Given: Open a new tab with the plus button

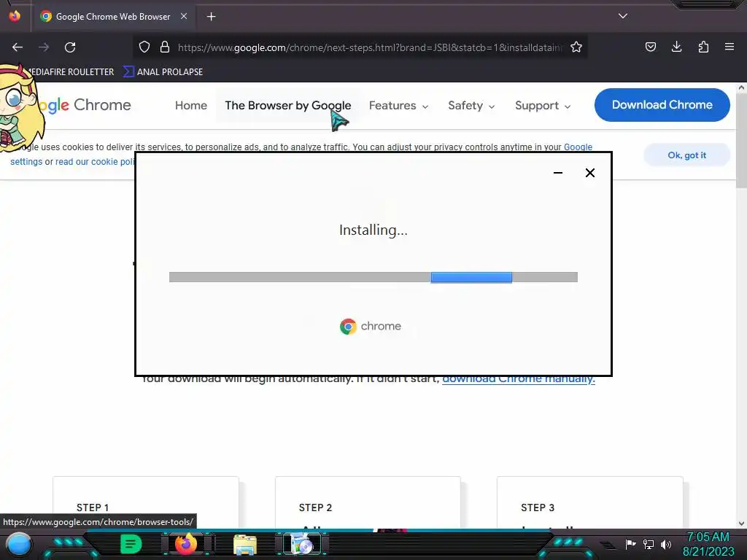Looking at the screenshot, I should tap(211, 17).
